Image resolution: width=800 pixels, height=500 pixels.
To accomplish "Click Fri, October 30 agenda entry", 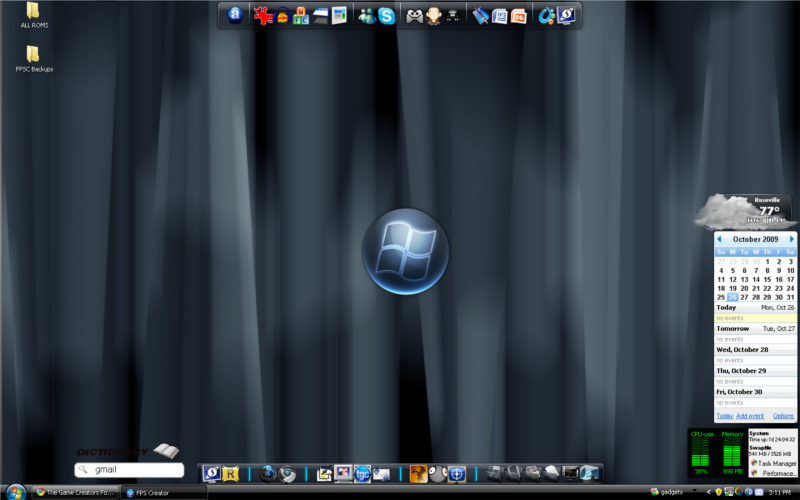I will tap(755, 392).
